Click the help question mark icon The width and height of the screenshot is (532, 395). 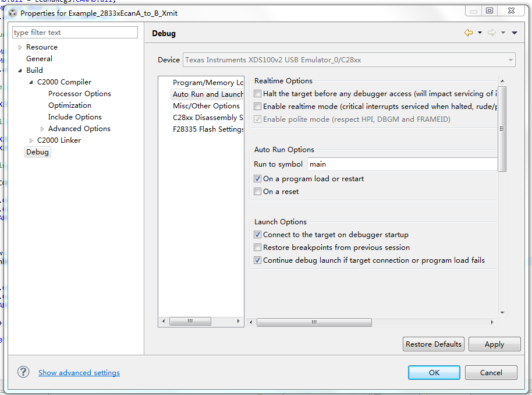pyautogui.click(x=22, y=371)
